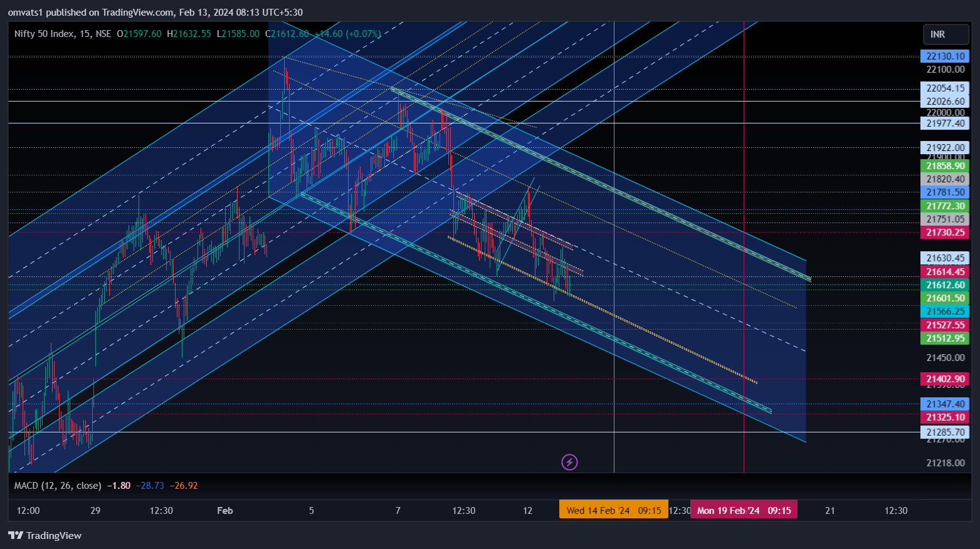980x549 pixels.
Task: Click the 21977.40 price label
Action: click(945, 123)
